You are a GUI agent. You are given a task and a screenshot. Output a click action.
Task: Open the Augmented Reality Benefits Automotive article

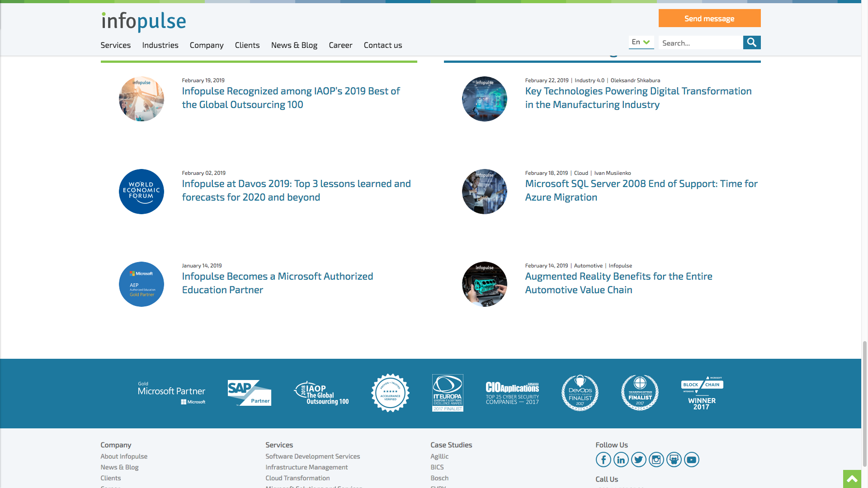(618, 283)
